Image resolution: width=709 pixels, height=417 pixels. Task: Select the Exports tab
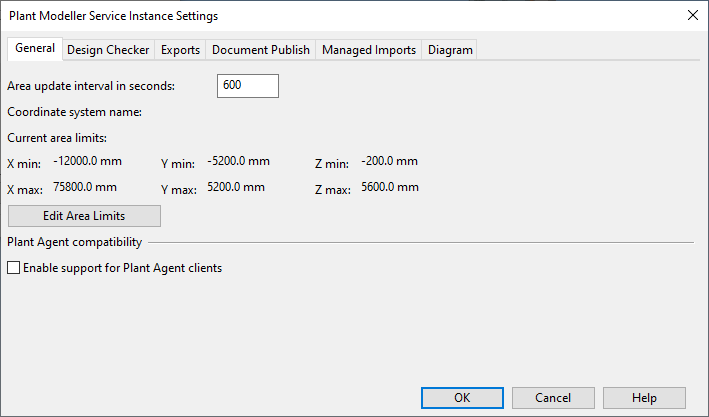[x=181, y=50]
